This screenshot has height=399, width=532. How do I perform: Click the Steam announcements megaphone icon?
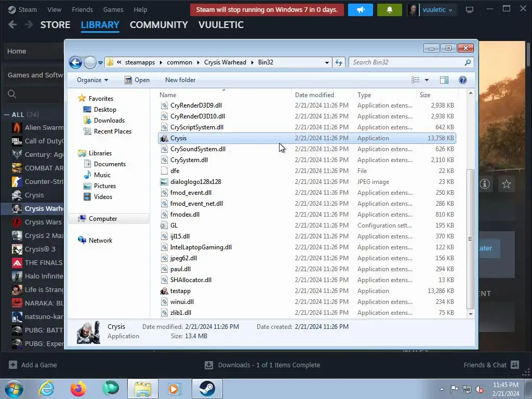coord(361,10)
